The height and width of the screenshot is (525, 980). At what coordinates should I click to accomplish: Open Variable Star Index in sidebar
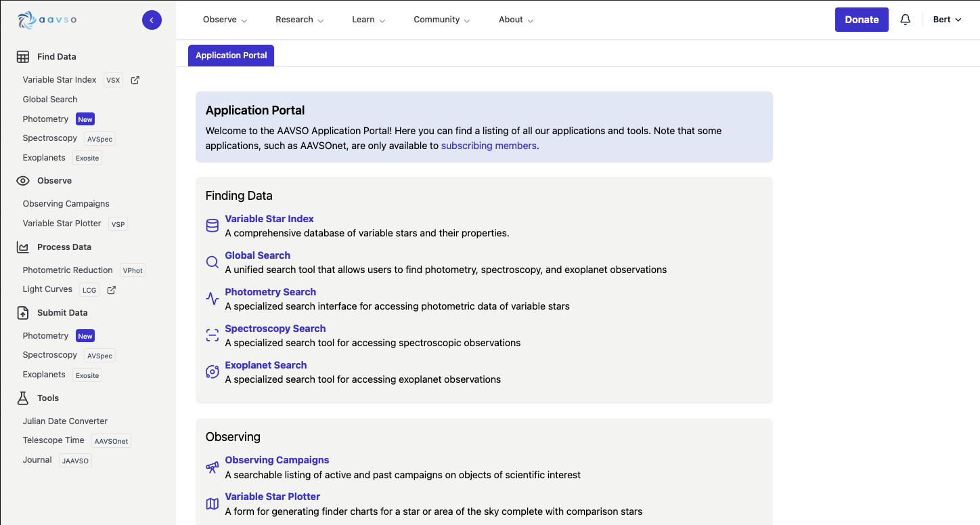pos(60,80)
